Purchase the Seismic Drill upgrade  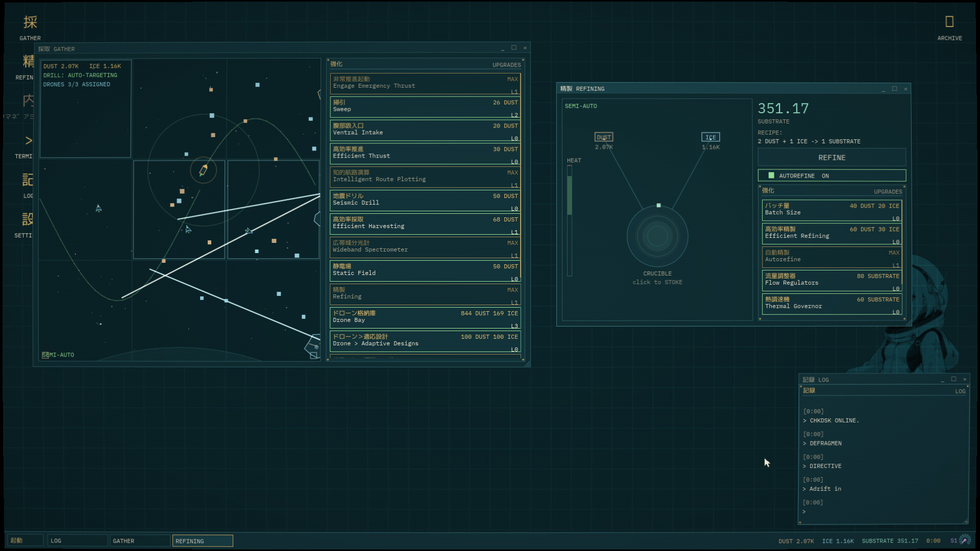[425, 202]
